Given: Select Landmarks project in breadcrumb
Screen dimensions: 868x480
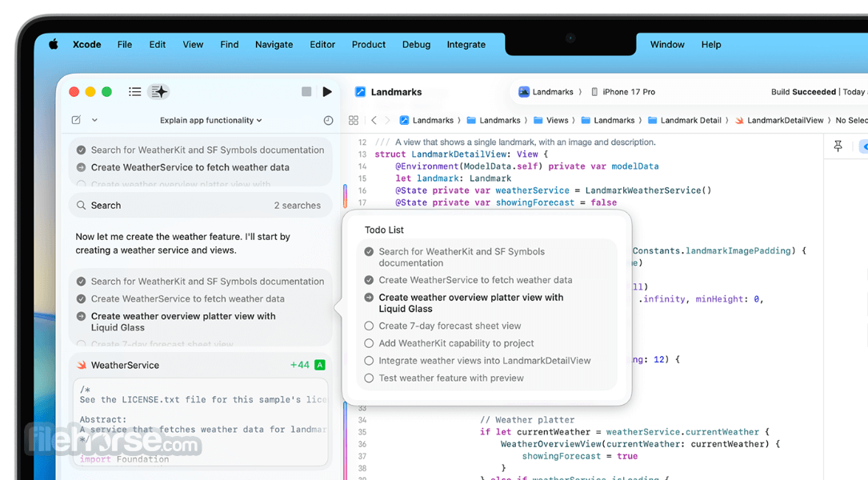Looking at the screenshot, I should (x=427, y=120).
